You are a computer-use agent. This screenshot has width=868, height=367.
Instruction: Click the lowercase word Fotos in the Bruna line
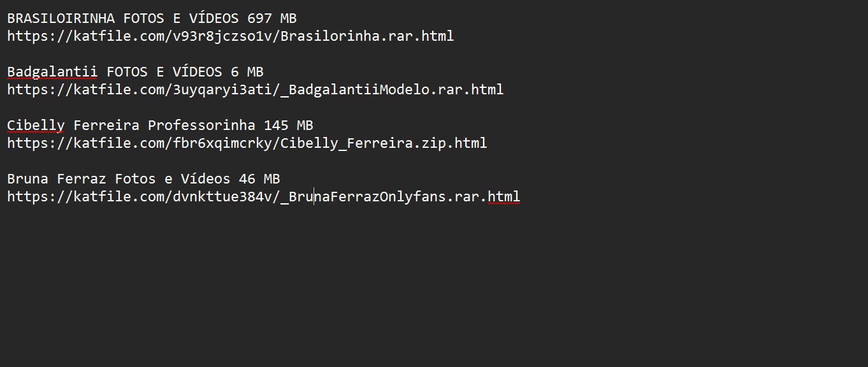click(135, 179)
